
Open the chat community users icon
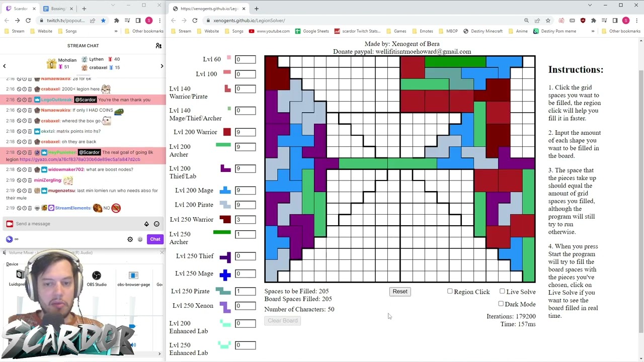coord(158,46)
